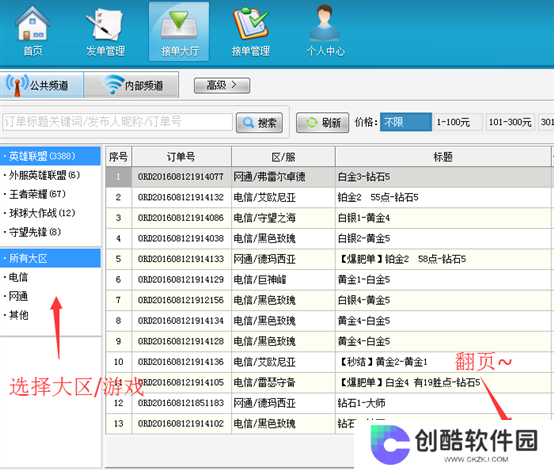The width and height of the screenshot is (554, 470).
Task: Click title 白银4-黄金5
Action: click(x=364, y=300)
